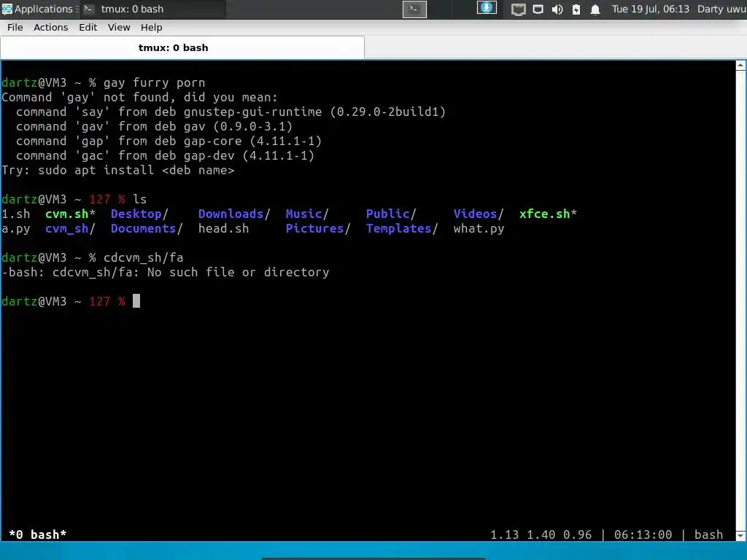
Task: Click the 'ls' command on the prompt line
Action: pos(139,200)
